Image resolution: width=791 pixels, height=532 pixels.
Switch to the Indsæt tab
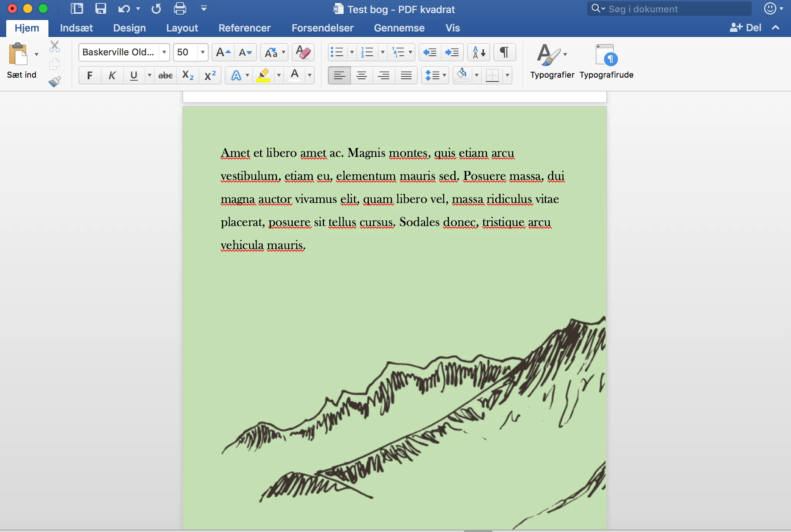coord(76,28)
